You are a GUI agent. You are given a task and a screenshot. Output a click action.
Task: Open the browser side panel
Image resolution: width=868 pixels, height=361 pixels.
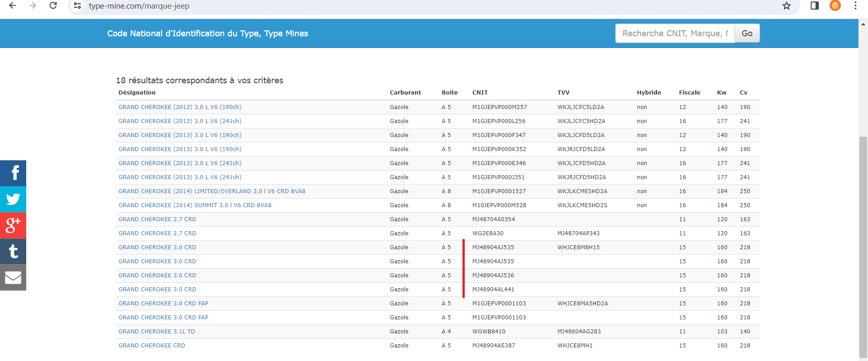point(815,6)
